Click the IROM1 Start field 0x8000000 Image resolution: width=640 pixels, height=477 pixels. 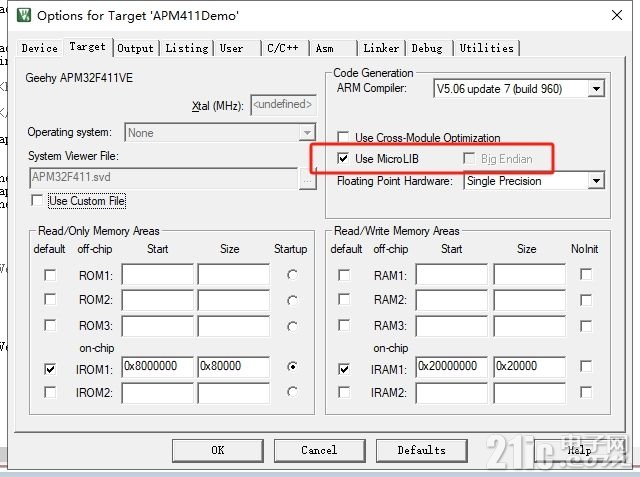[x=158, y=366]
